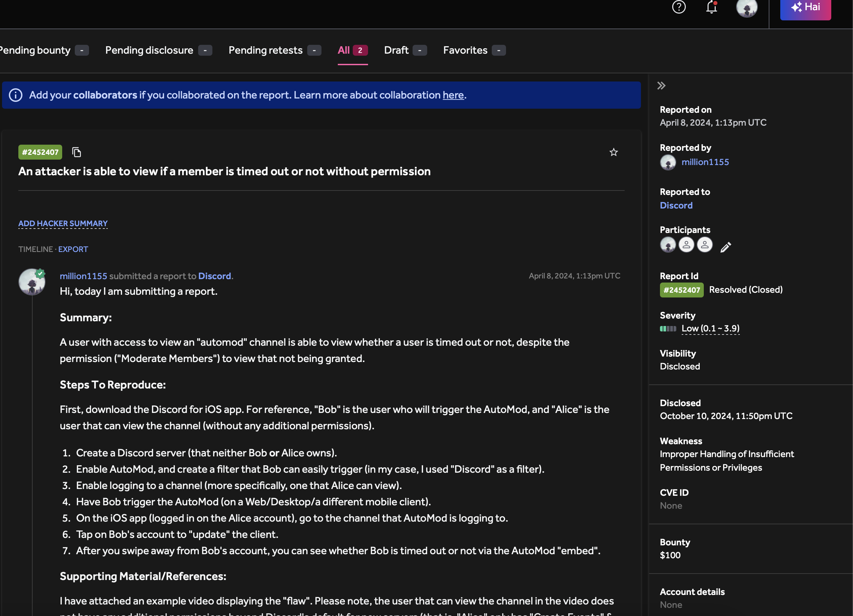Open Discord link in timeline entry
The image size is (853, 616).
(x=214, y=276)
